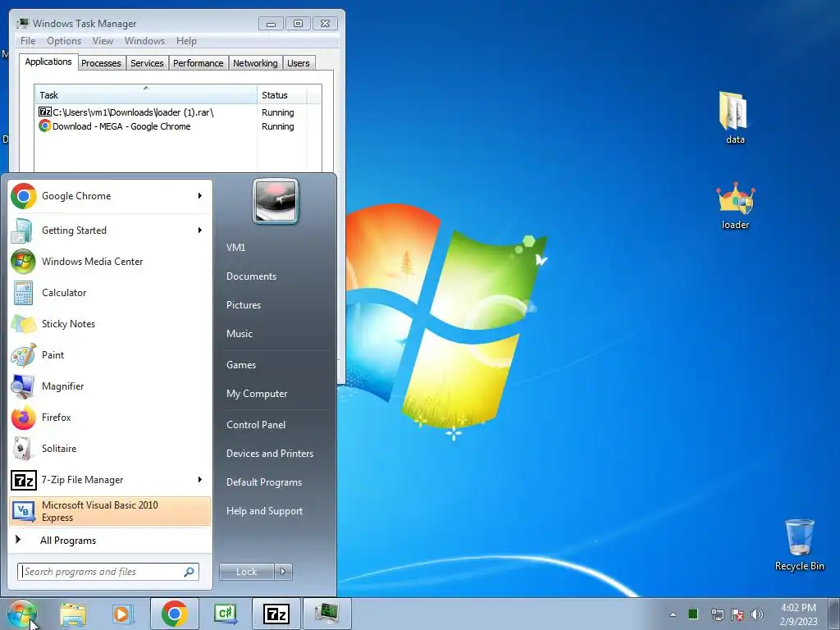Screen dimensions: 840x630
Task: Open VM1 user folder link
Action: [235, 248]
